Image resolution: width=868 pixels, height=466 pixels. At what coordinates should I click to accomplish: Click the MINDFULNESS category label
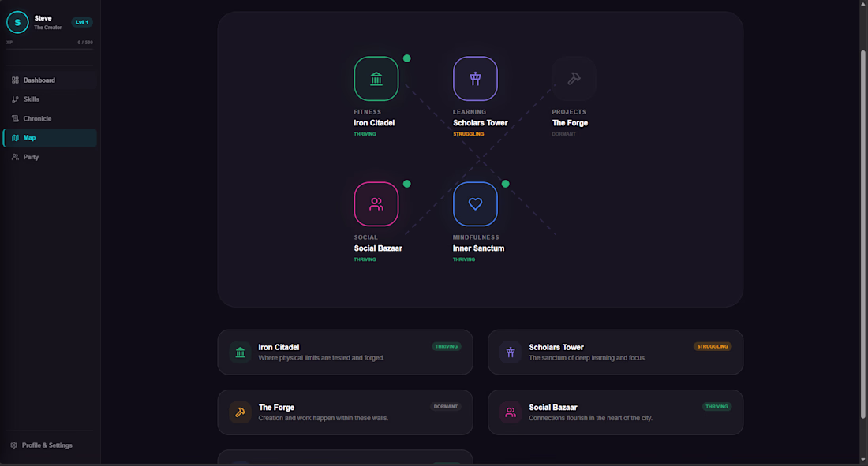pos(476,237)
